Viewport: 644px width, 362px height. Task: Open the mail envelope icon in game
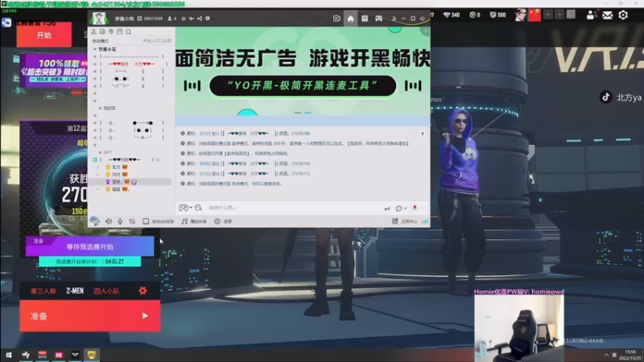[608, 15]
